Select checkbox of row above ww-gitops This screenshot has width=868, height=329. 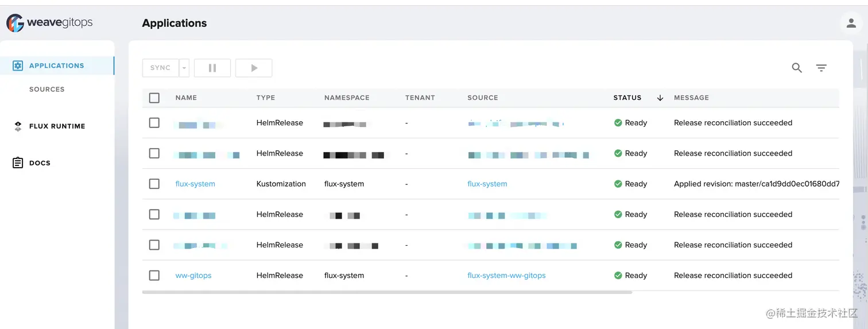[x=154, y=245]
